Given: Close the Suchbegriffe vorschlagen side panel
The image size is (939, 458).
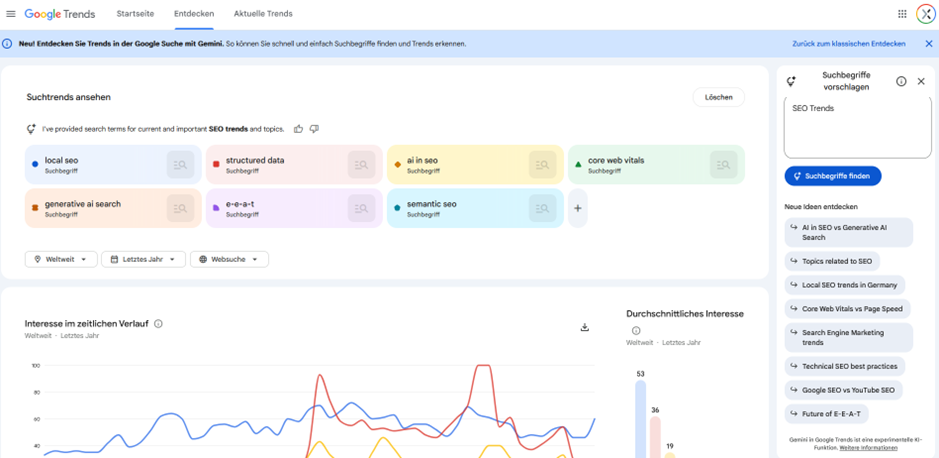Looking at the screenshot, I should [x=921, y=81].
